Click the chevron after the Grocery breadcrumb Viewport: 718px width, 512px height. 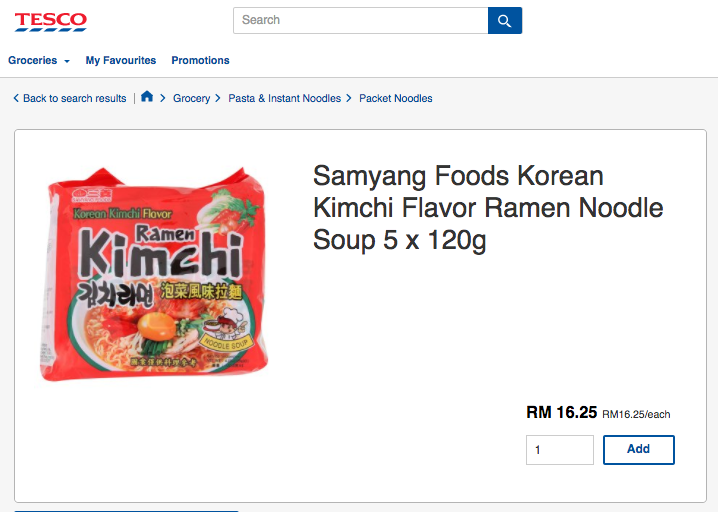[217, 98]
